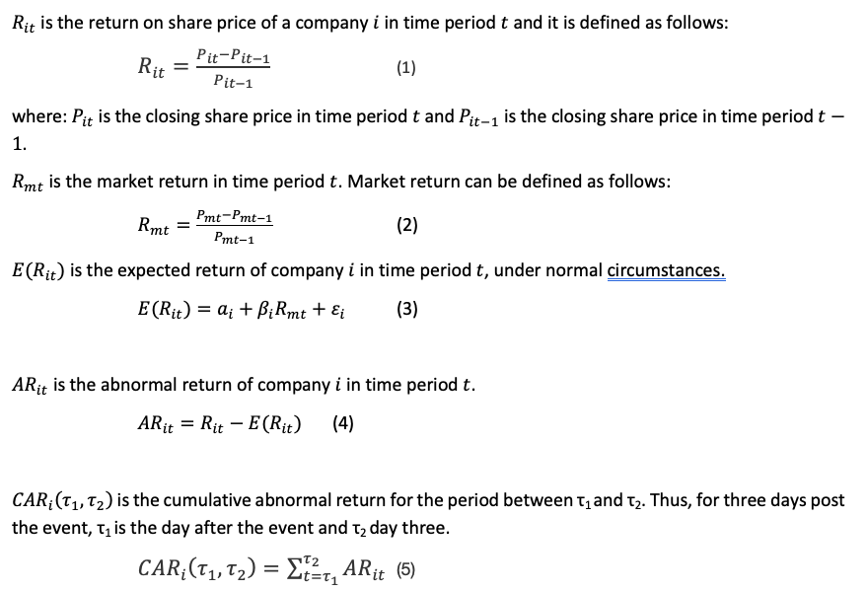
Task: Click the 'where:' text at paragraph start
Action: coord(39,116)
